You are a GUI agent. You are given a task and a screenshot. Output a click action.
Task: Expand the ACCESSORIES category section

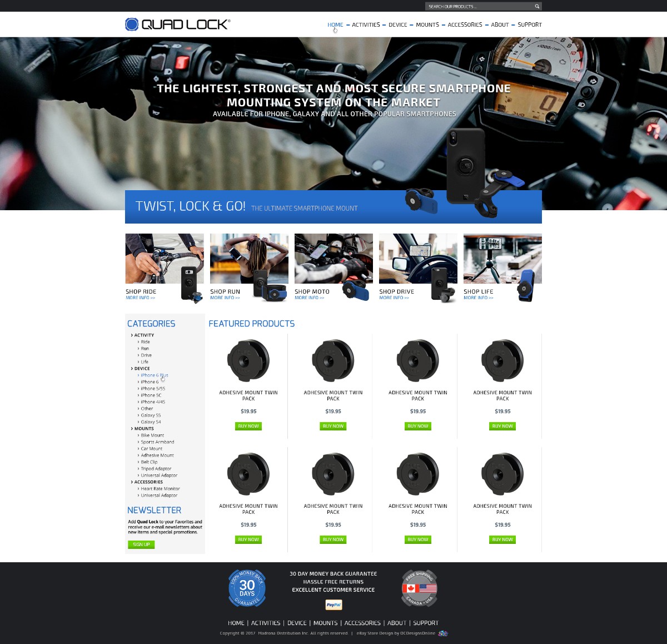pos(148,482)
